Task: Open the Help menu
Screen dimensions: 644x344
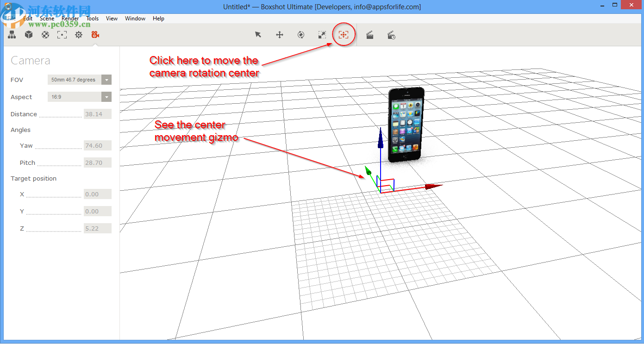Action: tap(158, 19)
